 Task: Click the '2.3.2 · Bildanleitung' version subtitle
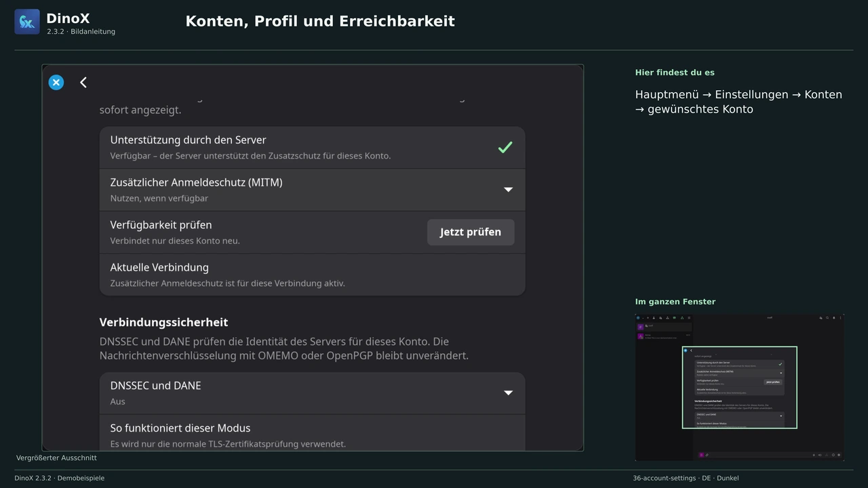(x=81, y=32)
